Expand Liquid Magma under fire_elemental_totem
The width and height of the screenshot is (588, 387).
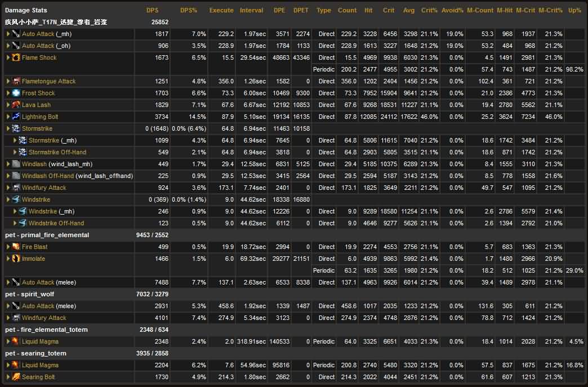8,341
